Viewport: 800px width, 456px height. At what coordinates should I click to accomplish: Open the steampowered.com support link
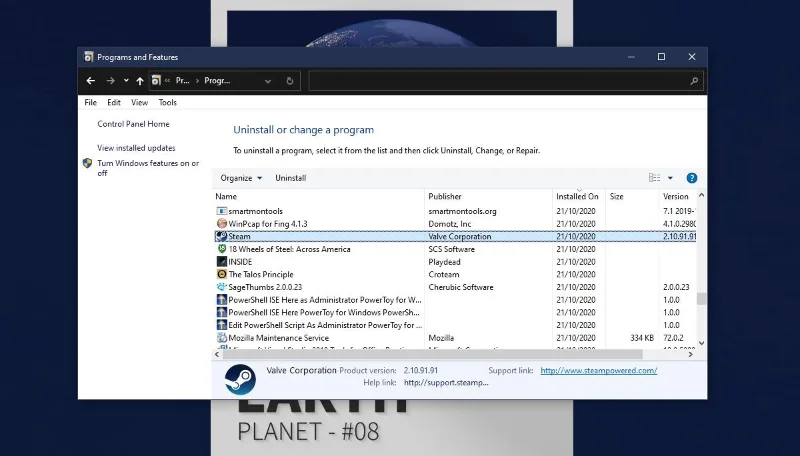[598, 371]
